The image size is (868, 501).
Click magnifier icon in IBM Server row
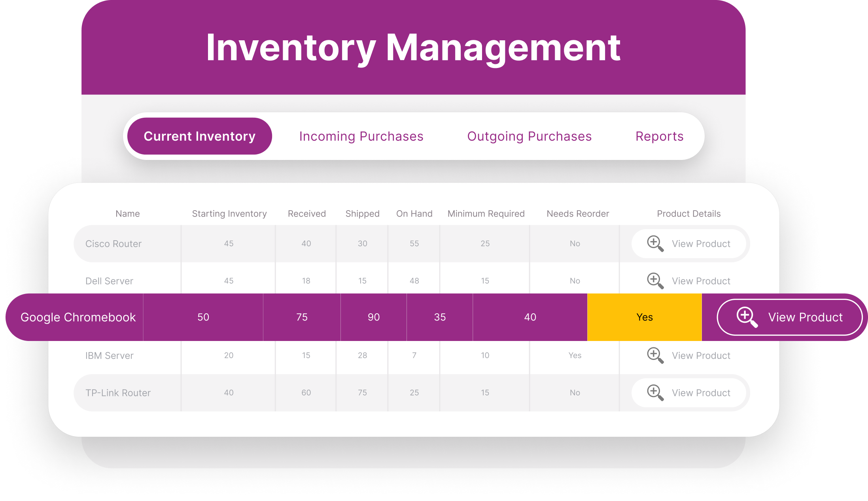(x=655, y=355)
